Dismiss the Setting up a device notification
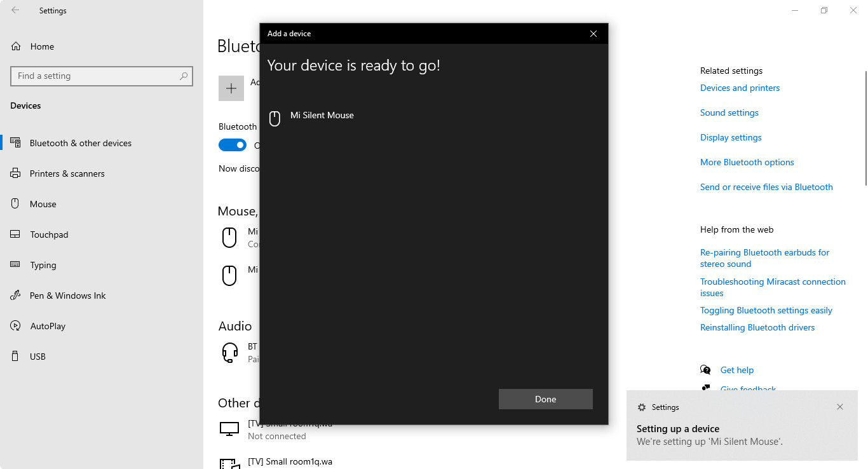 pyautogui.click(x=840, y=407)
